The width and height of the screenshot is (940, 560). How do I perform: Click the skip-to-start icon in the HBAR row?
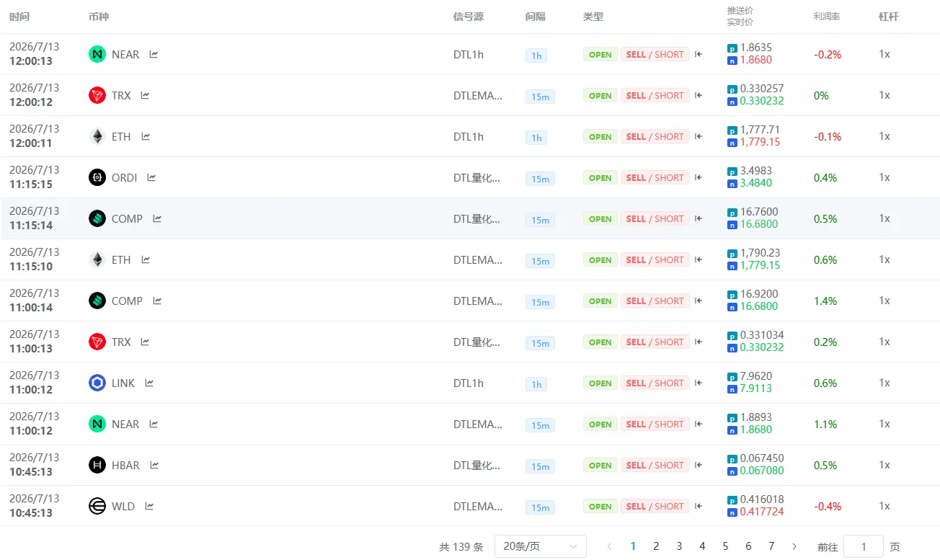(699, 465)
